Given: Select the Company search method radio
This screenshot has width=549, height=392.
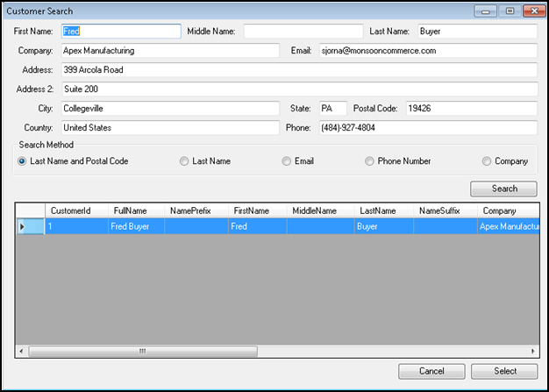Looking at the screenshot, I should (487, 161).
